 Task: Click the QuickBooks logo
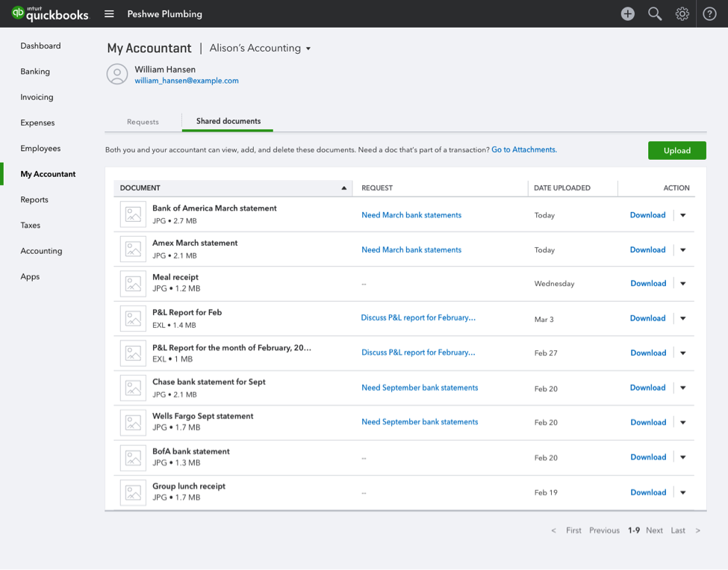pyautogui.click(x=49, y=13)
